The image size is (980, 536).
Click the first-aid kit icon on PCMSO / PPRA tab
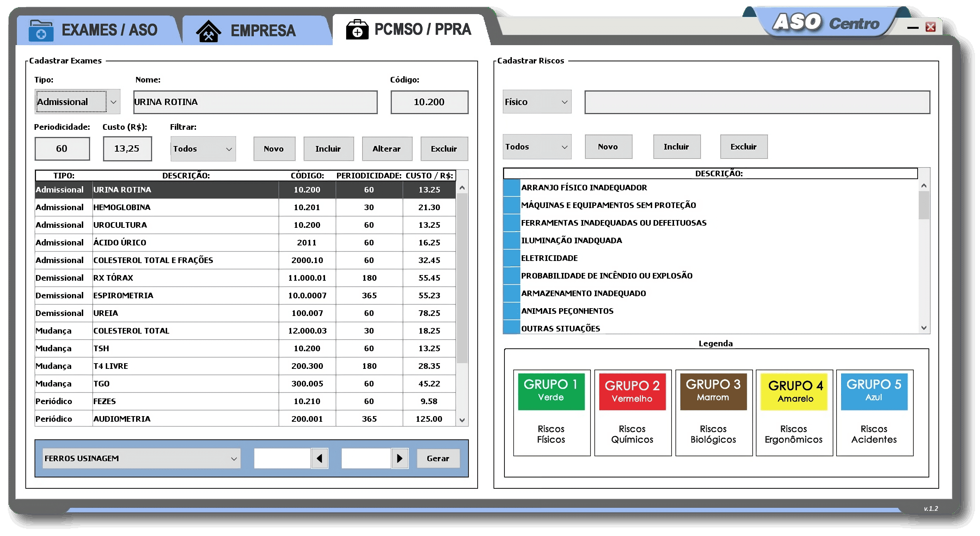(x=357, y=29)
